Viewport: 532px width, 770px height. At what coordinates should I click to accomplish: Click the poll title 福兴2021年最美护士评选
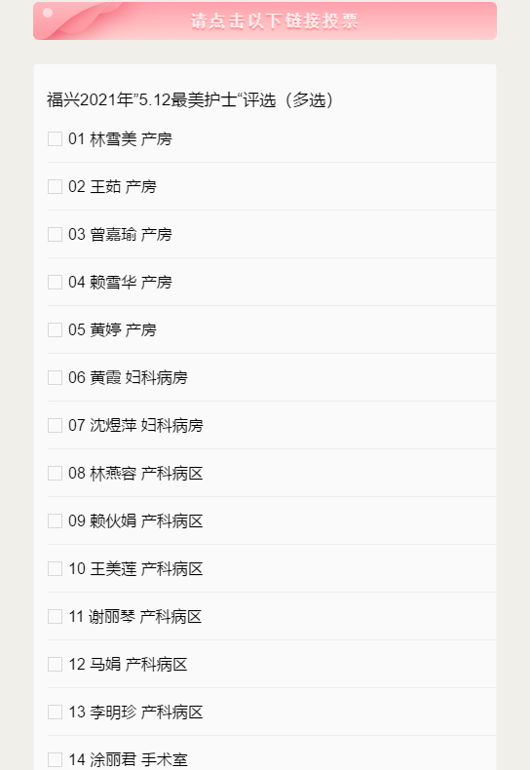pyautogui.click(x=190, y=99)
